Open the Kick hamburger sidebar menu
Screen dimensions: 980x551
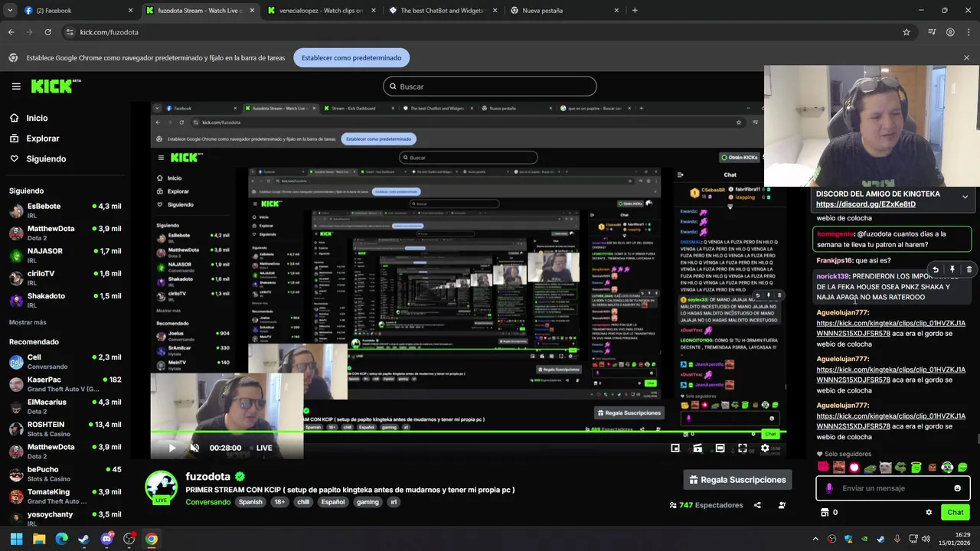click(x=16, y=86)
